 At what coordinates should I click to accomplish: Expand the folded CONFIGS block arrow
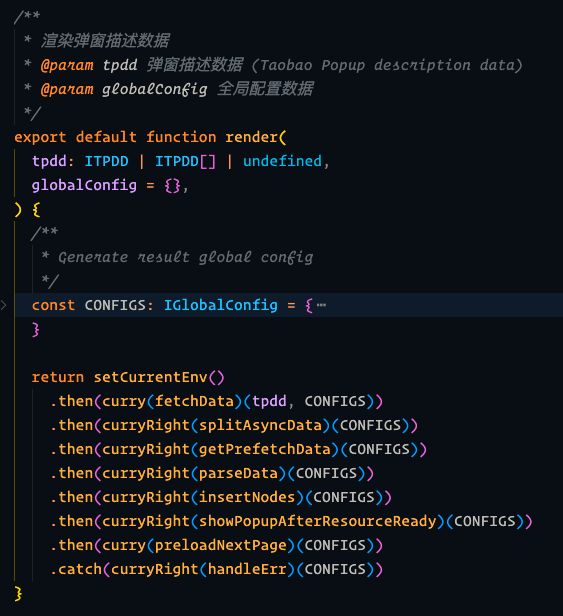pyautogui.click(x=4, y=305)
